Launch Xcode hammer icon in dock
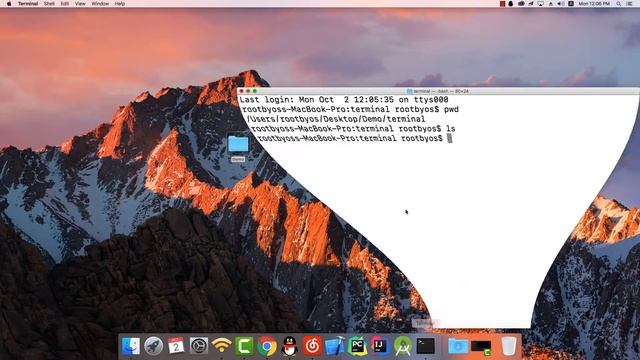The image size is (640, 360). (335, 346)
